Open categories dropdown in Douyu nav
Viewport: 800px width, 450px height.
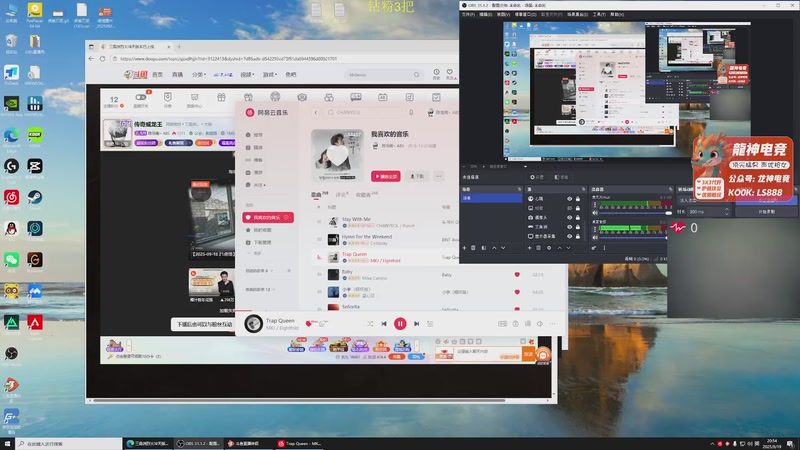198,74
